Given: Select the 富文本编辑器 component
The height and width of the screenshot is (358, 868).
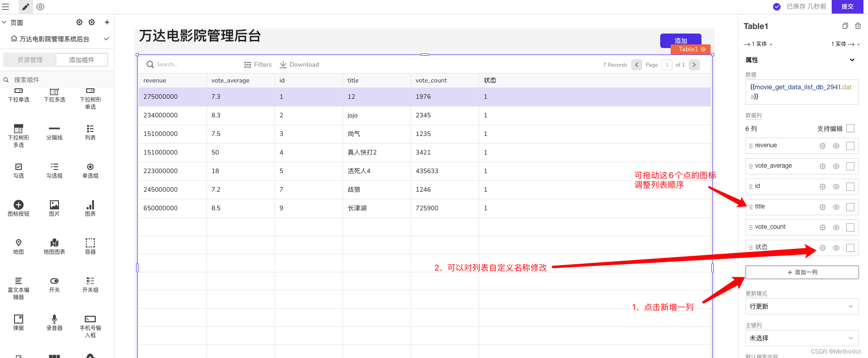Looking at the screenshot, I should click(19, 288).
